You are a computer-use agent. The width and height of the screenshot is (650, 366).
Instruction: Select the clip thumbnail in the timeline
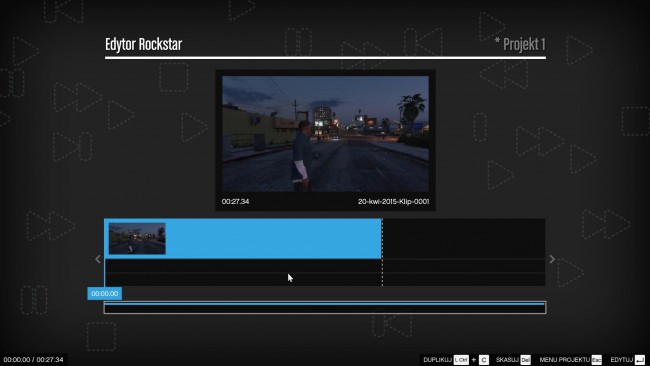tap(137, 238)
